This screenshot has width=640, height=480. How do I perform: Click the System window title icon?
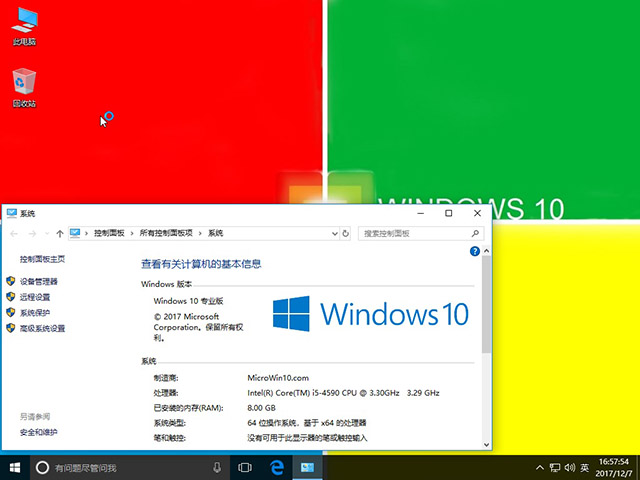pos(11,213)
